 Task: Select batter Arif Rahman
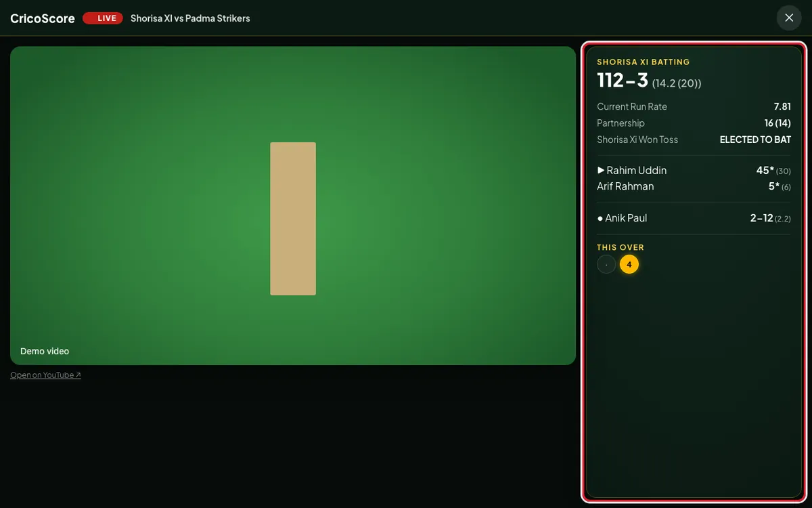coord(625,186)
